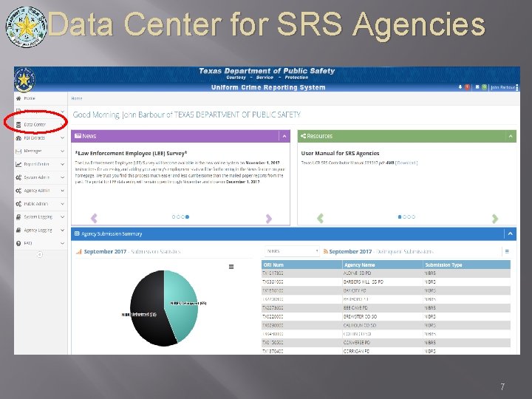
Task: Collapse the News panel
Action: coord(284,137)
